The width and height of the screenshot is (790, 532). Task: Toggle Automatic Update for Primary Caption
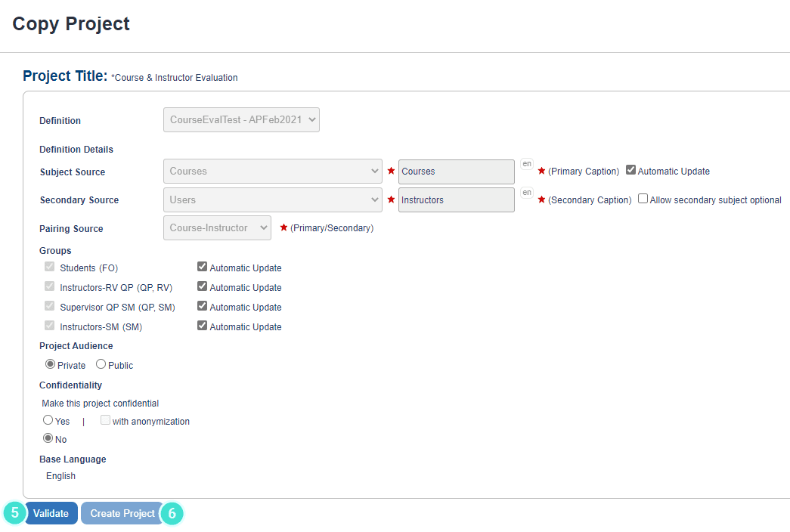[x=630, y=170]
